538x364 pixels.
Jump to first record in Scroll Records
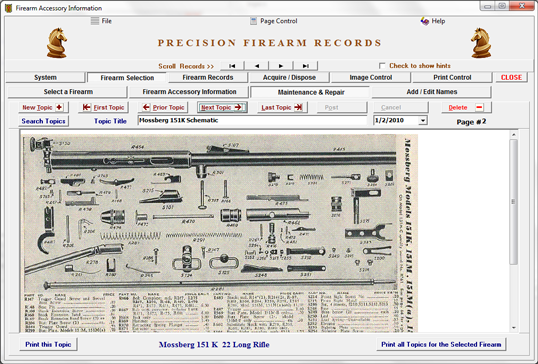[x=232, y=66]
